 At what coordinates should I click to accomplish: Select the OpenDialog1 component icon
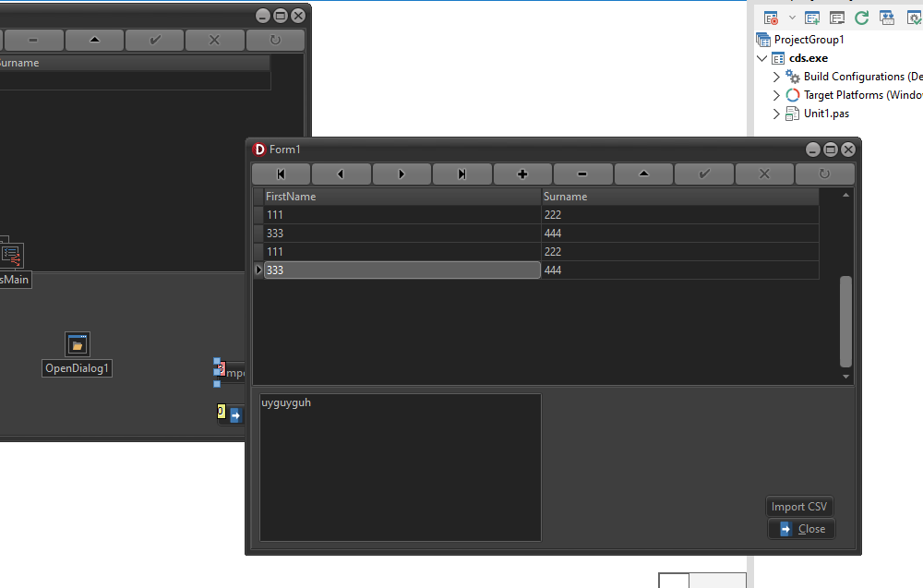coord(78,345)
